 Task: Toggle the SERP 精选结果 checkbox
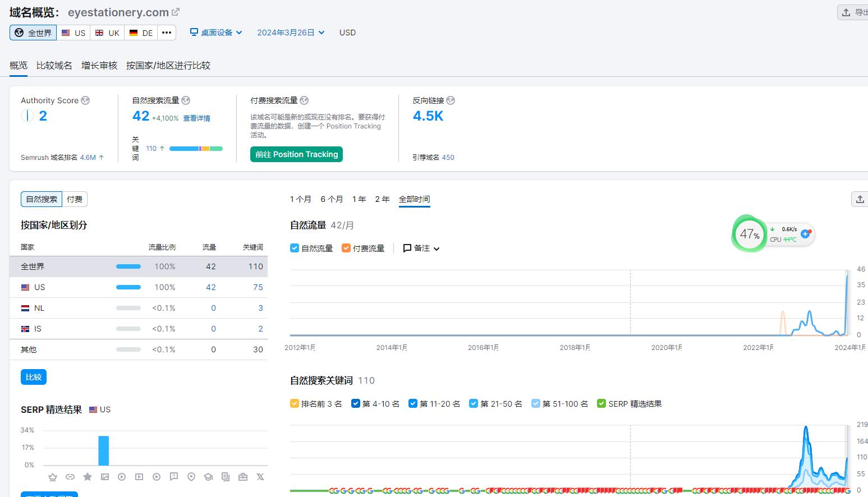[601, 403]
